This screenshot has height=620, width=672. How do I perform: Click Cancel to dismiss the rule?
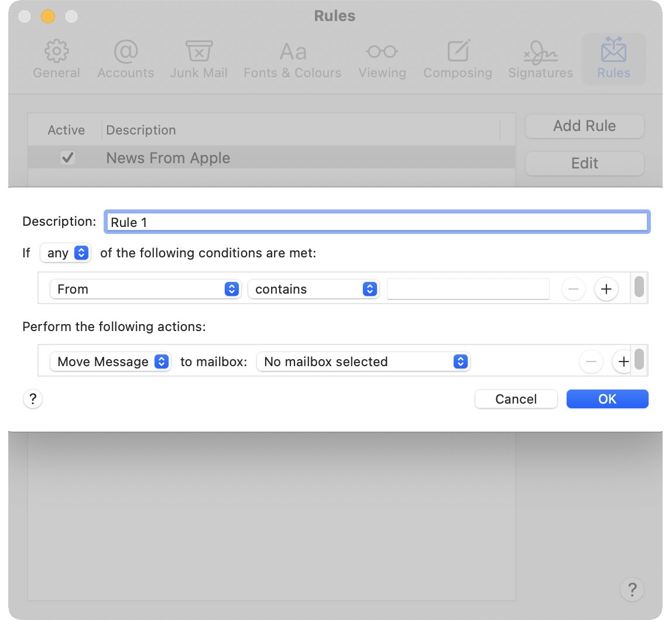coord(516,399)
